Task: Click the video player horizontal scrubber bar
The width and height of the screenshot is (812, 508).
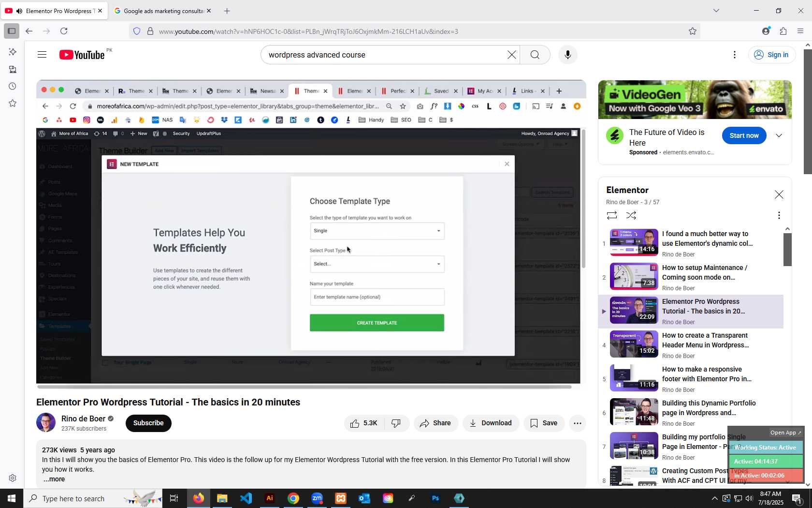Action: 304,387
